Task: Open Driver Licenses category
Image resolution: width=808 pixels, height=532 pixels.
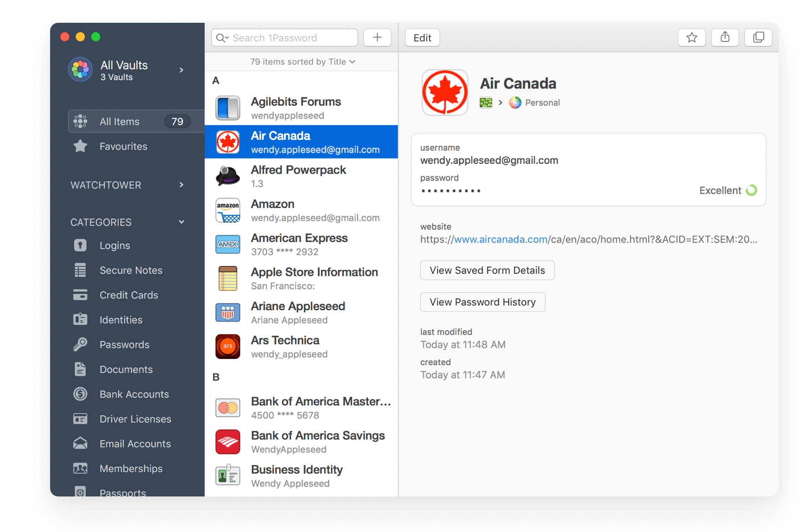Action: click(x=135, y=419)
